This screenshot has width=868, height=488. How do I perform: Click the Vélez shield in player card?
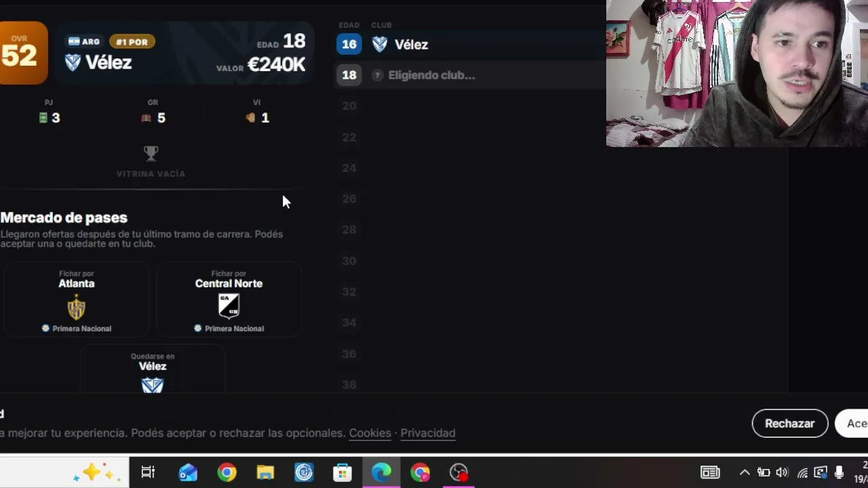(73, 62)
